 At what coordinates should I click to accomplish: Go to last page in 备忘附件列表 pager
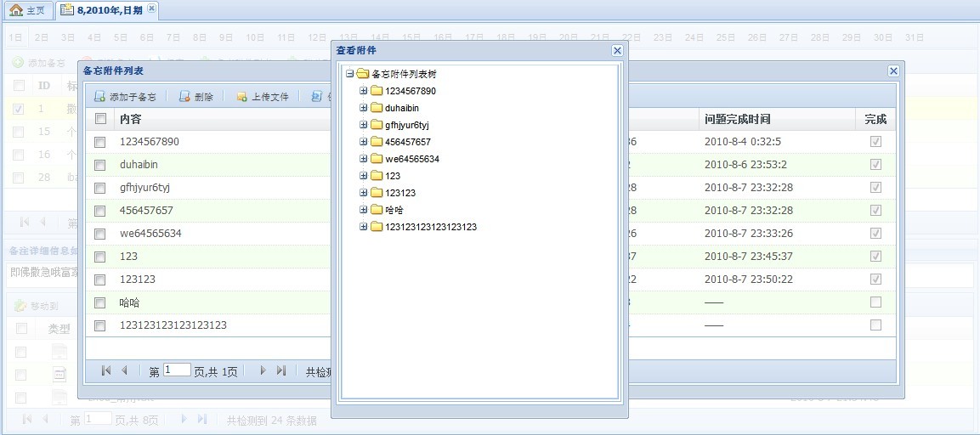[281, 370]
